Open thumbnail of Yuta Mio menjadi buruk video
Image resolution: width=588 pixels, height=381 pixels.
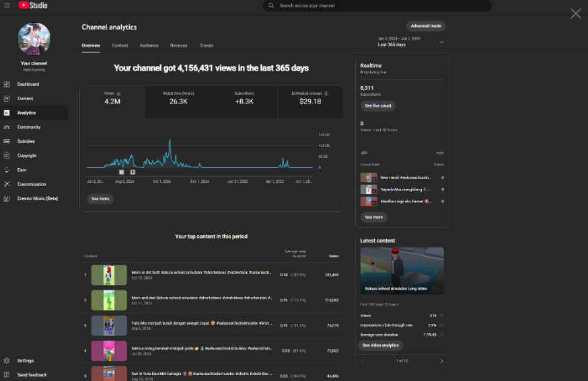point(109,325)
